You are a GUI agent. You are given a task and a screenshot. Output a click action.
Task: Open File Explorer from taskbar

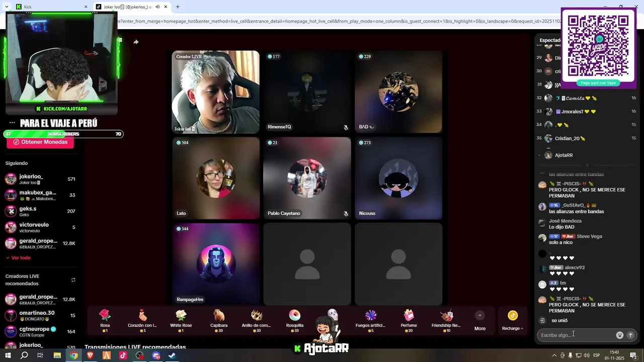point(57,355)
